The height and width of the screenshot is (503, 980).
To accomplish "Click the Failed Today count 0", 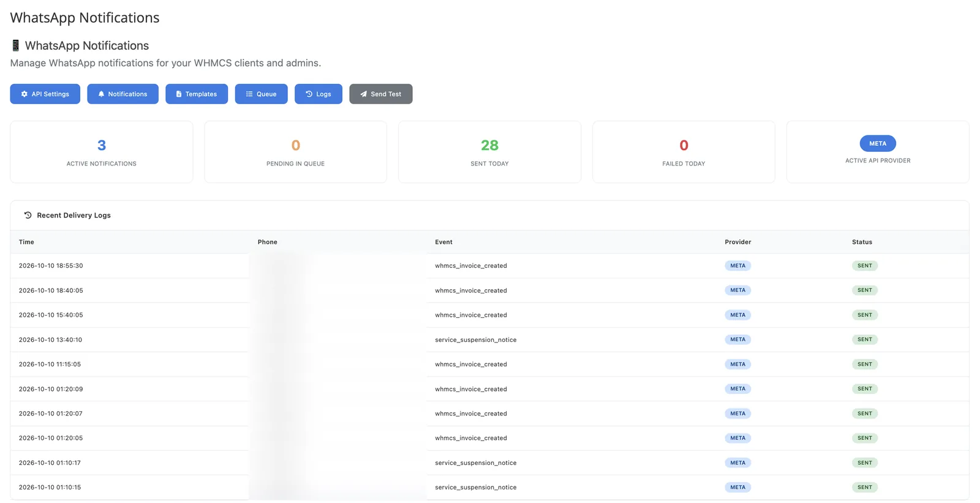I will (x=684, y=145).
